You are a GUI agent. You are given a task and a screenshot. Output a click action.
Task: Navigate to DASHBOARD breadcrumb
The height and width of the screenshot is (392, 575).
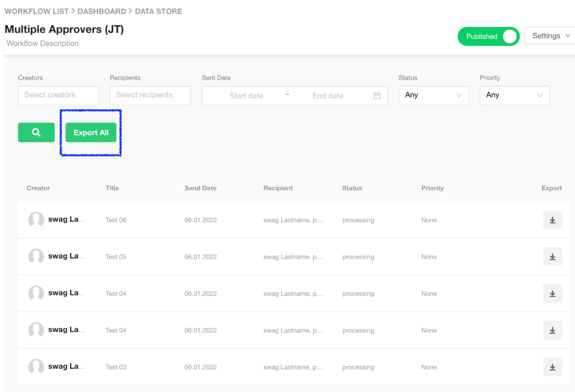point(102,11)
